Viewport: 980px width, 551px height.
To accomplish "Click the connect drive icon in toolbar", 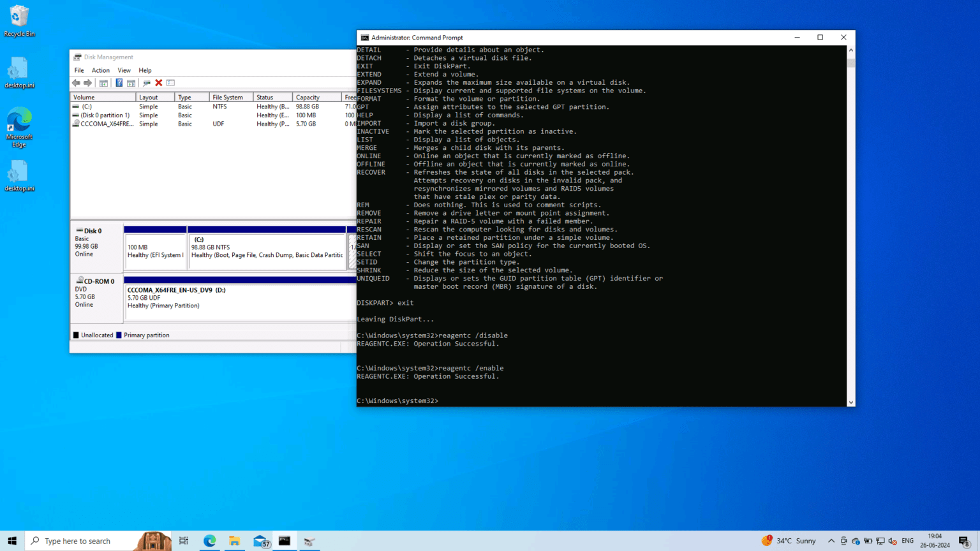I will click(x=147, y=83).
